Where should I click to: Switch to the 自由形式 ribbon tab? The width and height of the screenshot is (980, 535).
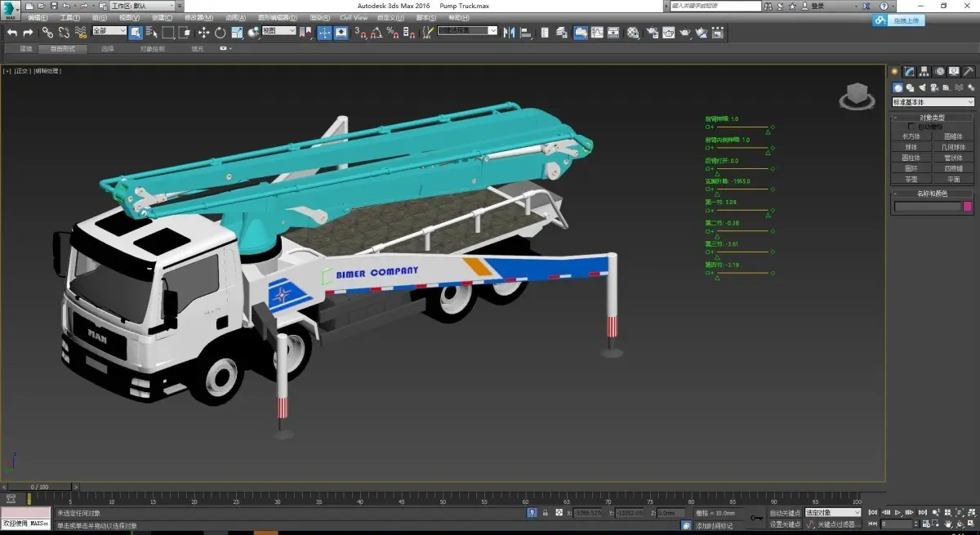click(x=63, y=49)
